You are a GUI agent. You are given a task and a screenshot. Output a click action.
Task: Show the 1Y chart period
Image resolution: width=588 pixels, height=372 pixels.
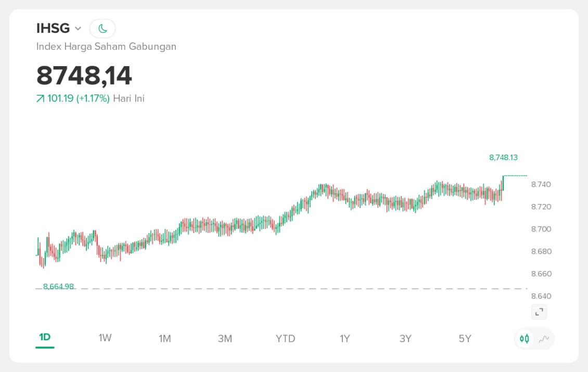point(345,339)
